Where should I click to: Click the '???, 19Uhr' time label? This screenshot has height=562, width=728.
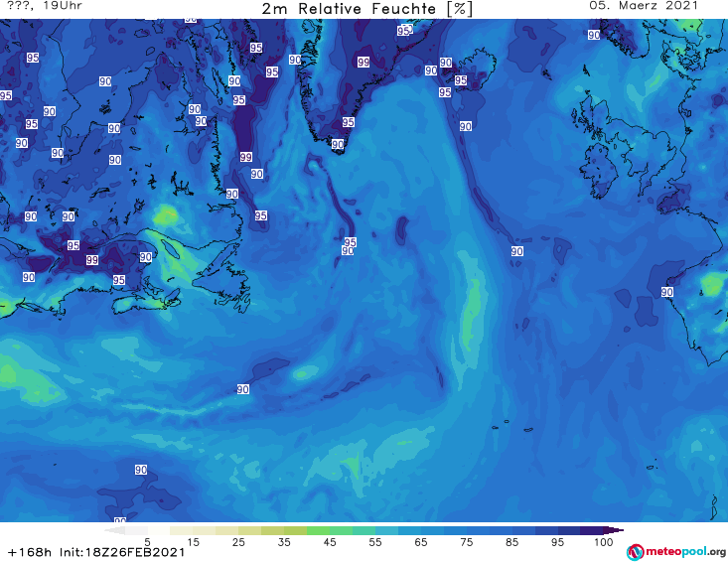[45, 6]
